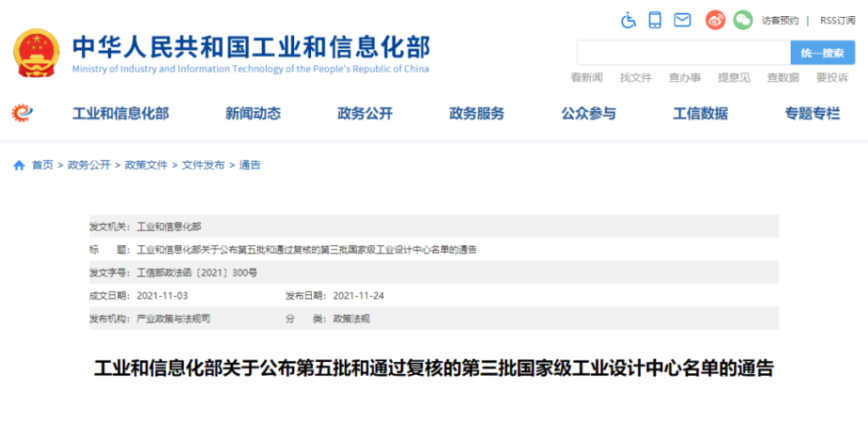Click the email envelope icon
The height and width of the screenshot is (424, 868).
[682, 20]
